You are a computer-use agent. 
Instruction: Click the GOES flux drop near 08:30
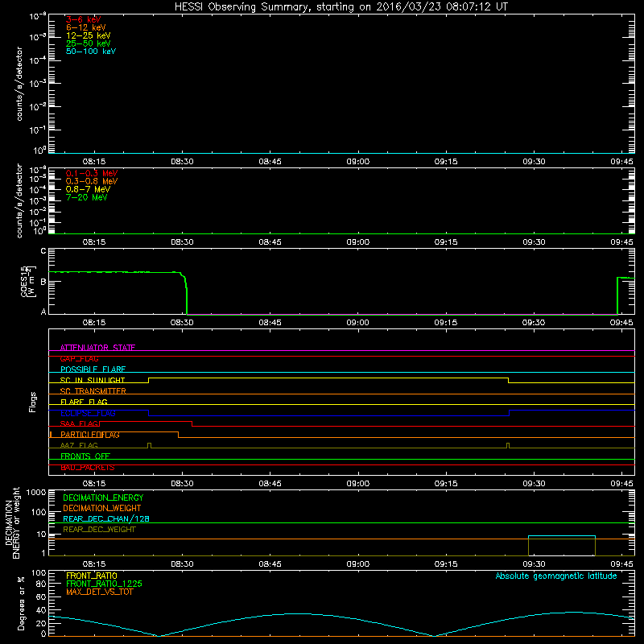tap(187, 294)
